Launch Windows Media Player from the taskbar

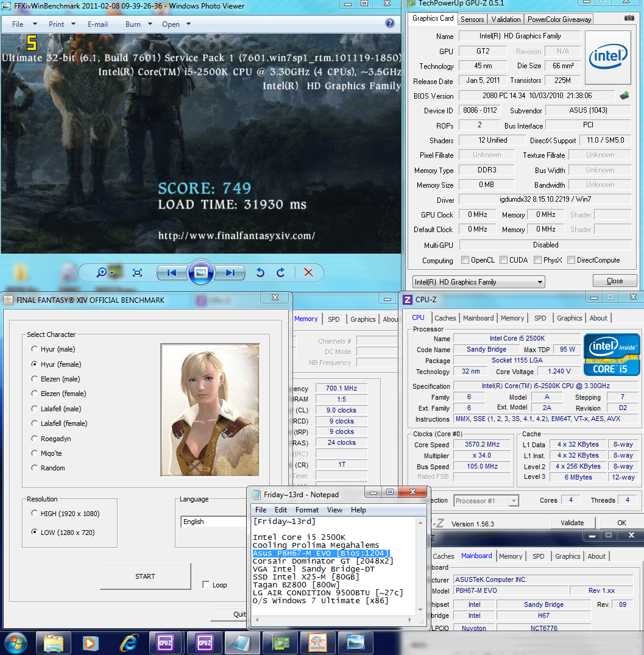(90, 643)
